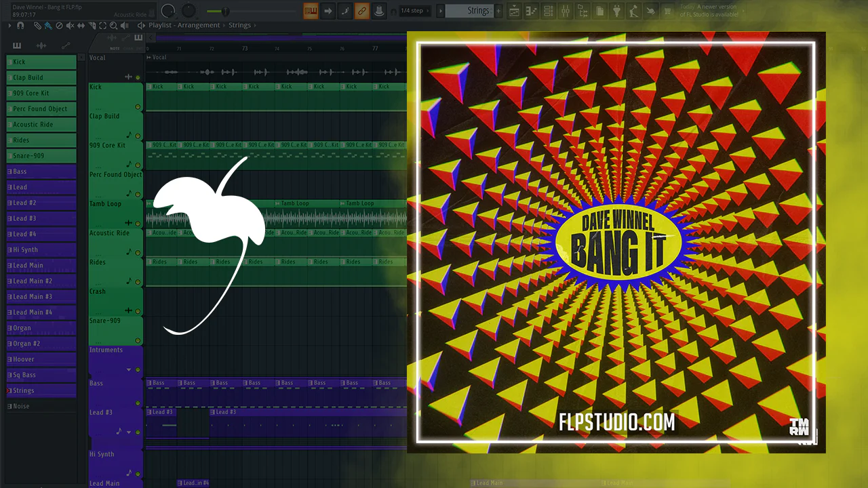
Task: Open the plugin picker plug icon
Action: click(x=616, y=11)
